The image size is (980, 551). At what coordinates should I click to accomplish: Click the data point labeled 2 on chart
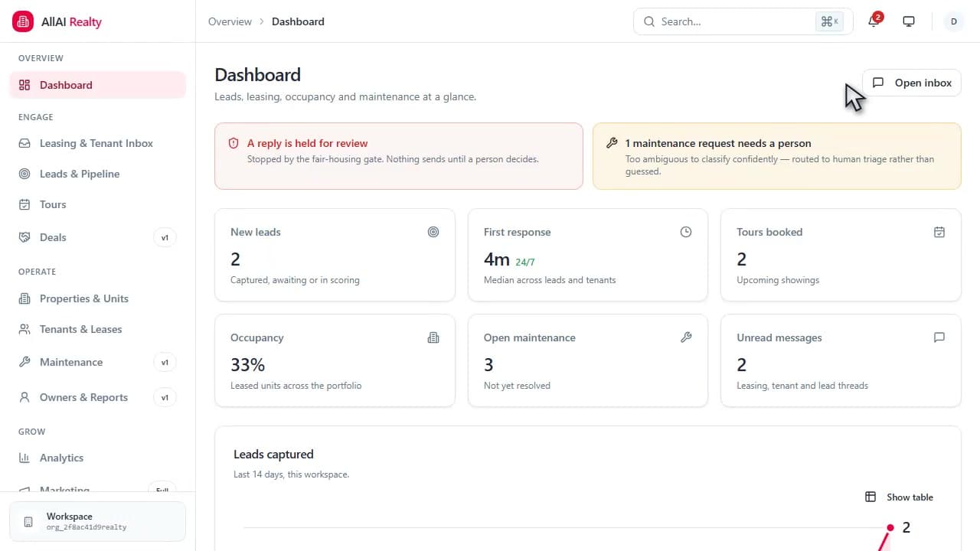tap(890, 527)
